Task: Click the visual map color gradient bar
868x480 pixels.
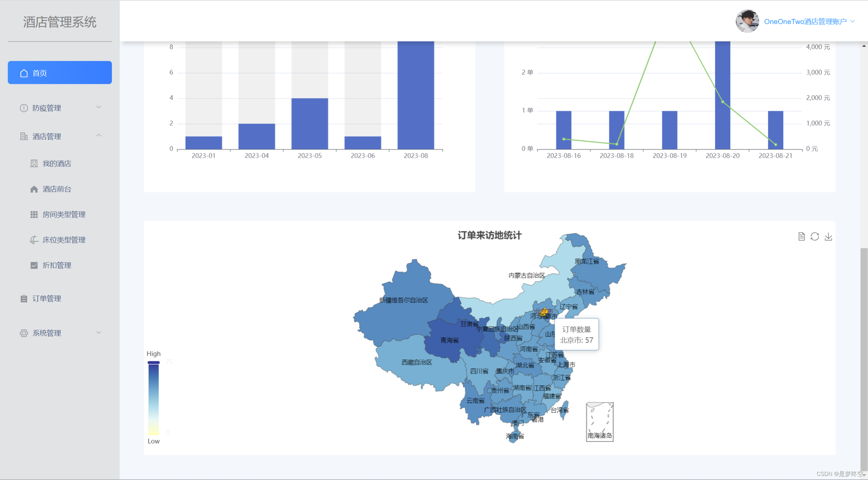Action: pos(154,398)
